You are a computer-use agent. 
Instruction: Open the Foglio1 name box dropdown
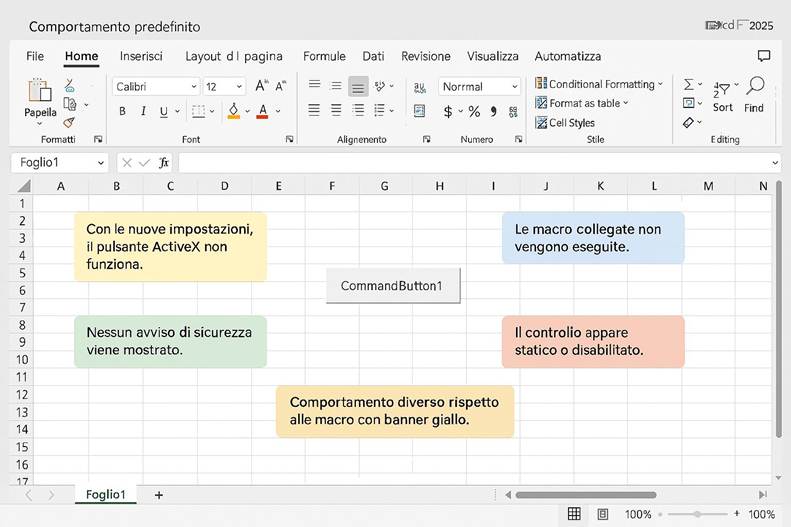point(101,163)
